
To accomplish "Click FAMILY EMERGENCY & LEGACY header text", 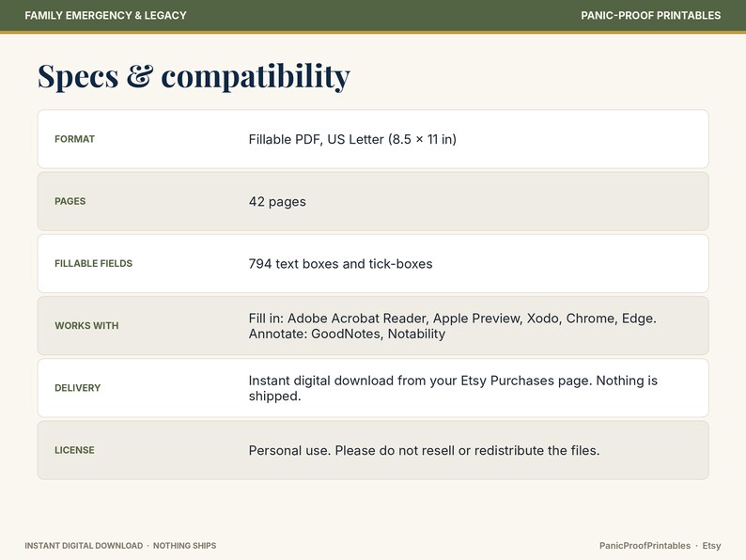I will pyautogui.click(x=105, y=16).
